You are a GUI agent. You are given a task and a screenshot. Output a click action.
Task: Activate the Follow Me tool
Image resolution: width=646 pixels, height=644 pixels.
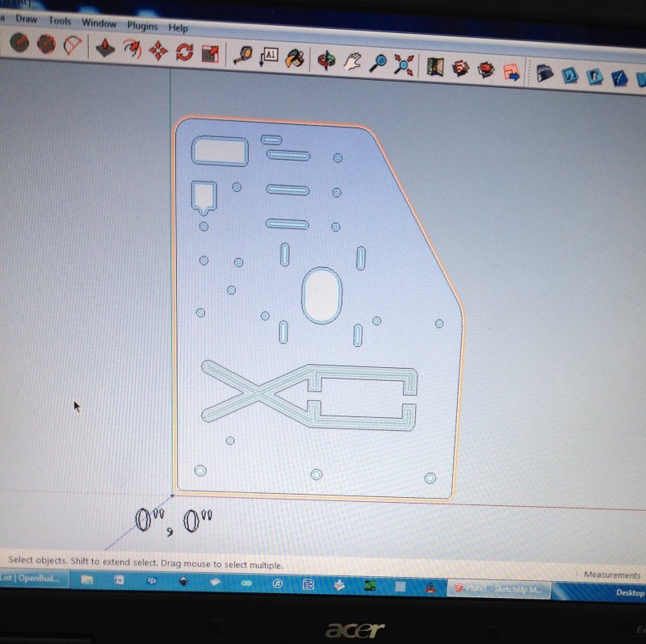(x=132, y=49)
